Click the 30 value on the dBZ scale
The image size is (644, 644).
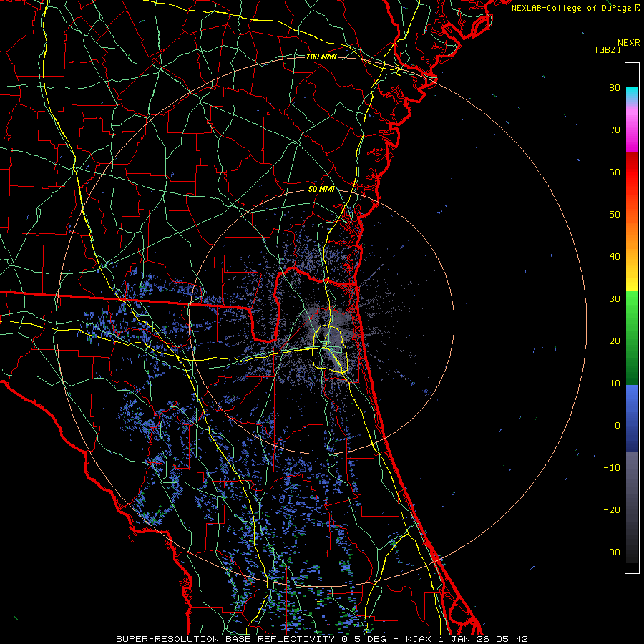coord(615,299)
